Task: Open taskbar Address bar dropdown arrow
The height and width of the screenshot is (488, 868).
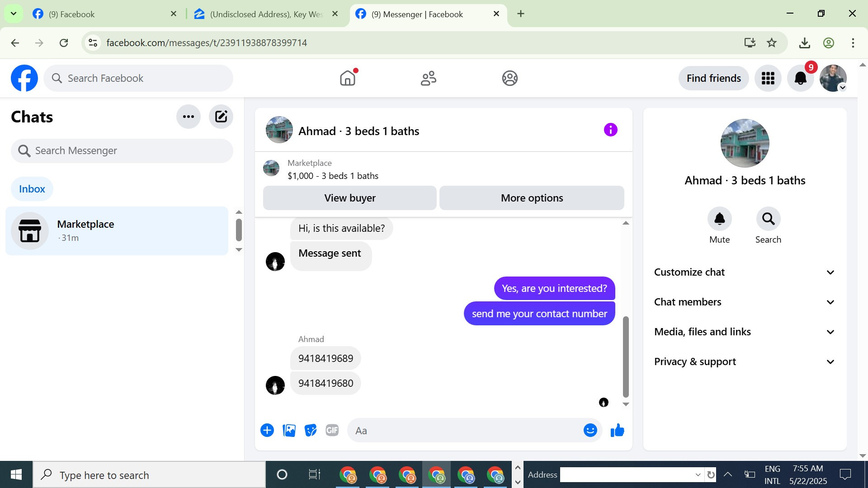Action: (698, 474)
